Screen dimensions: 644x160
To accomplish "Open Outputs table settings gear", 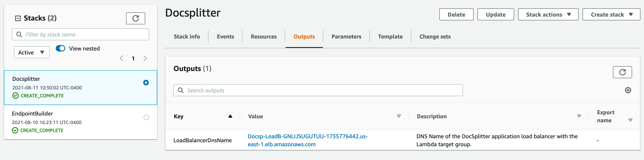I will pos(628,90).
